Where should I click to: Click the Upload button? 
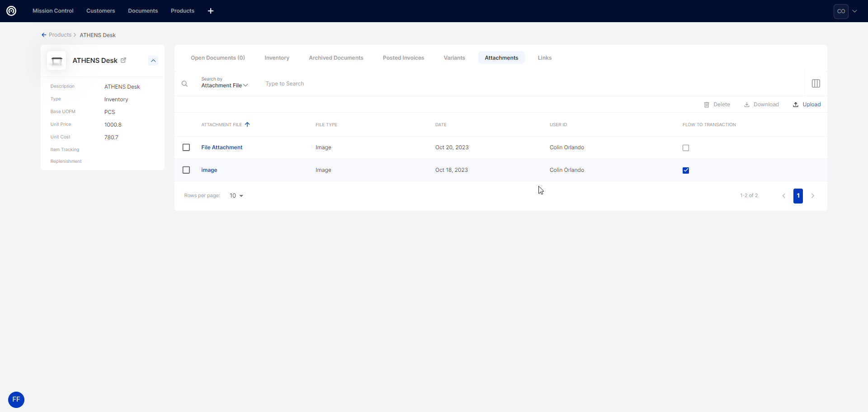point(807,104)
